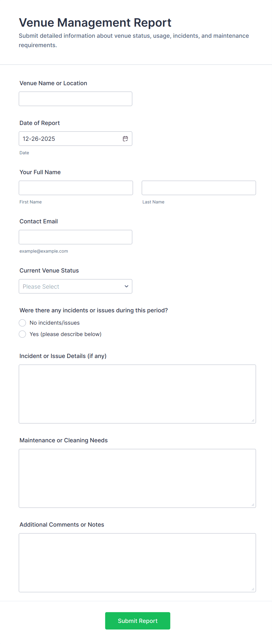Focus the First Name input box
The image size is (272, 644).
[x=76, y=188]
